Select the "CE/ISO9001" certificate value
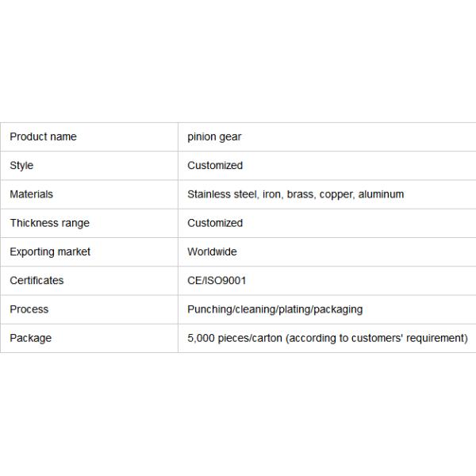Image resolution: width=476 pixels, height=476 pixels. (x=217, y=280)
